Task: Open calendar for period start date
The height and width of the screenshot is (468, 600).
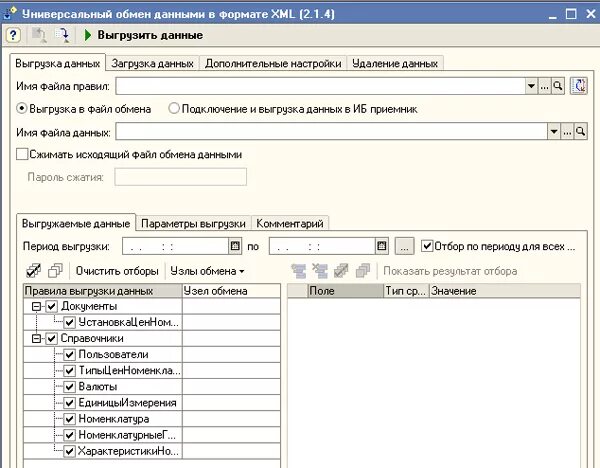Action: (235, 246)
